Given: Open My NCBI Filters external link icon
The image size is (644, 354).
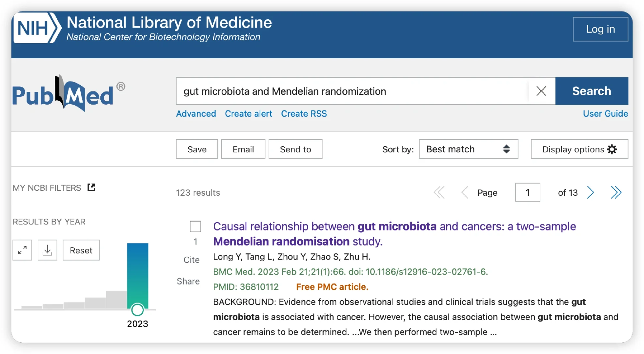Looking at the screenshot, I should (x=91, y=187).
